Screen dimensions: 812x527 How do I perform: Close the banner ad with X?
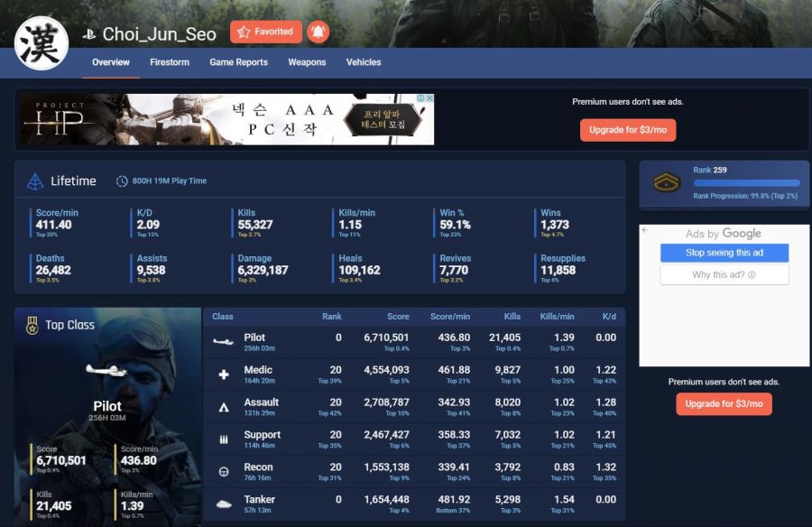point(430,98)
